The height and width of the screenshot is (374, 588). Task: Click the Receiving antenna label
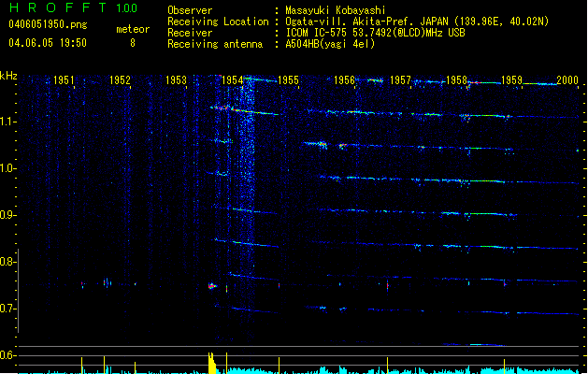click(215, 44)
